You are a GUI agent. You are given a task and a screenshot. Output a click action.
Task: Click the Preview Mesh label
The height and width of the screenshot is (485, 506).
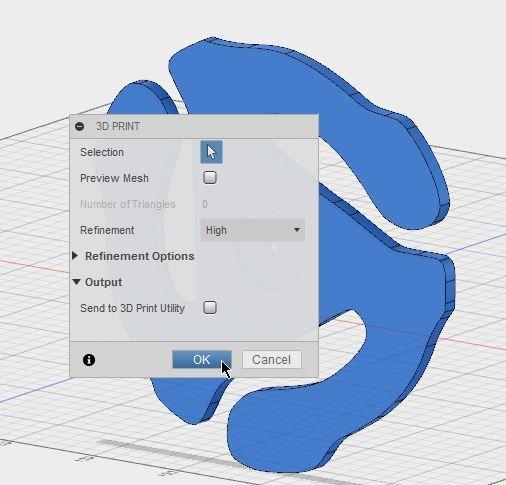(x=114, y=178)
